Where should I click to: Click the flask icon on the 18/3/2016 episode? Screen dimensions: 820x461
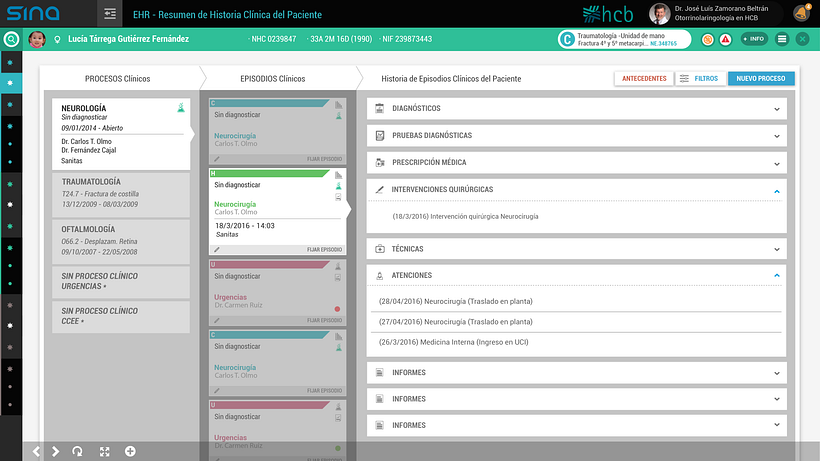click(x=338, y=186)
